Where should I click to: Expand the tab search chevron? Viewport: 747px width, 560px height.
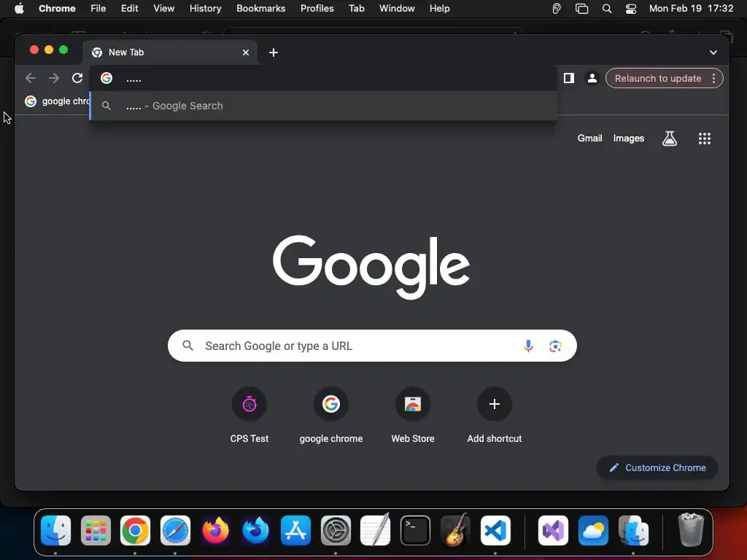click(x=713, y=52)
